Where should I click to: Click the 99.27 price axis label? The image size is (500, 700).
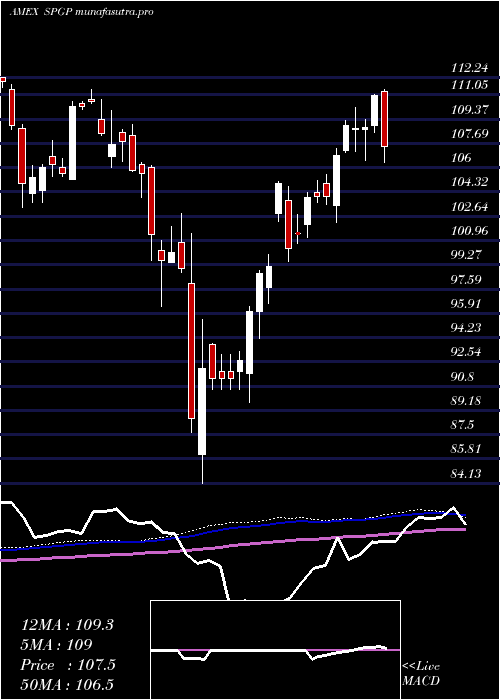467,255
